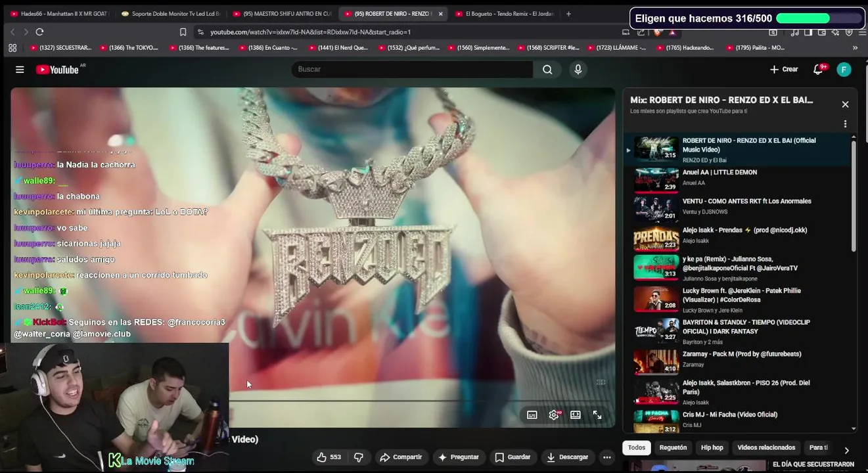868x473 pixels.
Task: Select the Reguetón chip
Action: (673, 448)
